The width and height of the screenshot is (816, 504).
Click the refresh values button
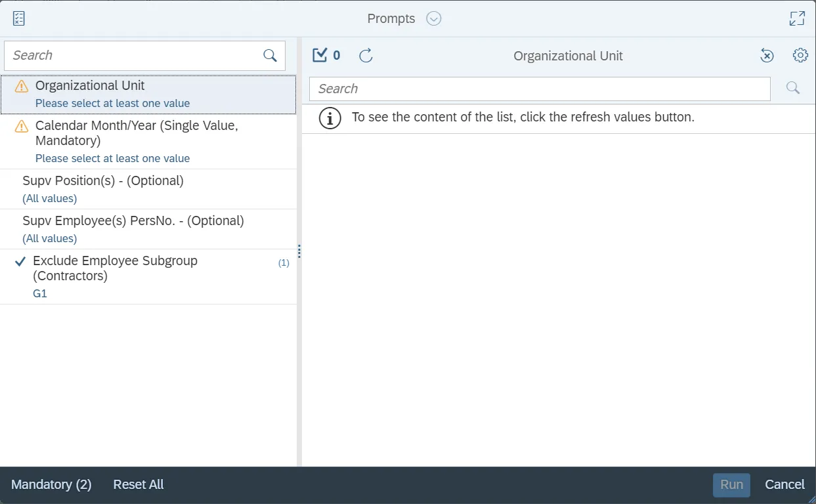click(366, 56)
